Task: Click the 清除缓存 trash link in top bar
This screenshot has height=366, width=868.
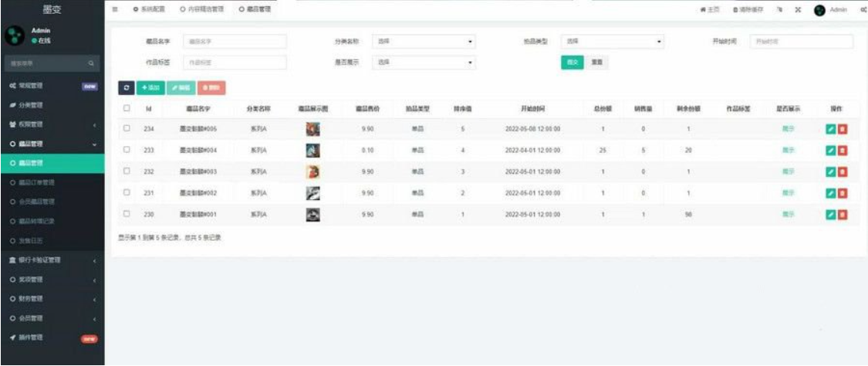Action: tap(748, 10)
